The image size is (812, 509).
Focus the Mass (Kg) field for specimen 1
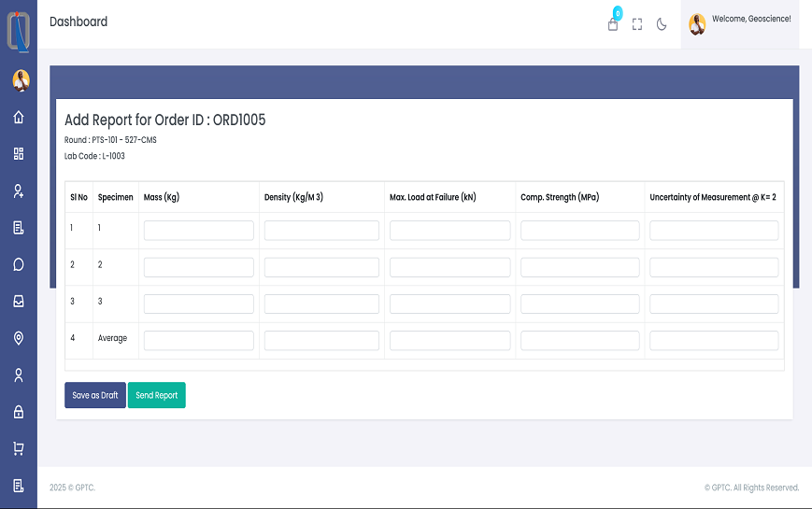point(198,231)
